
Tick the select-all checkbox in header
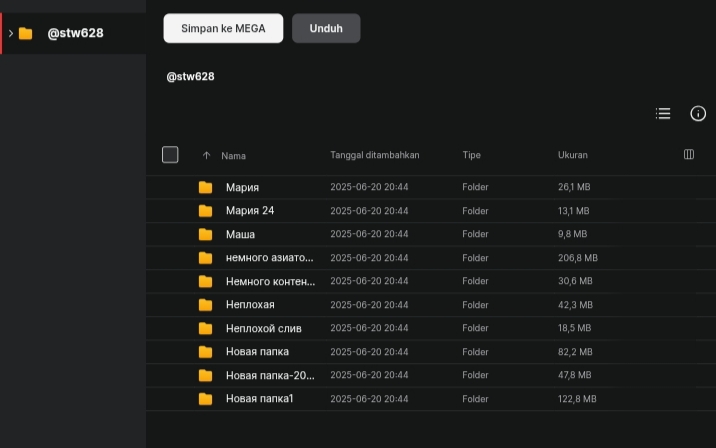pyautogui.click(x=170, y=155)
